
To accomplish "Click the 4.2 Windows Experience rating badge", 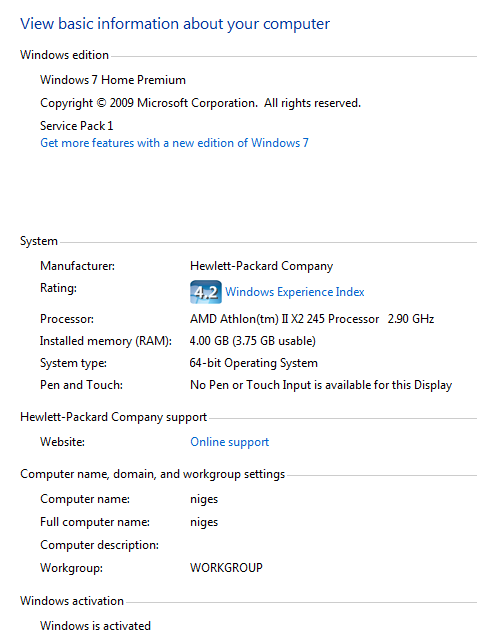I will tap(205, 292).
